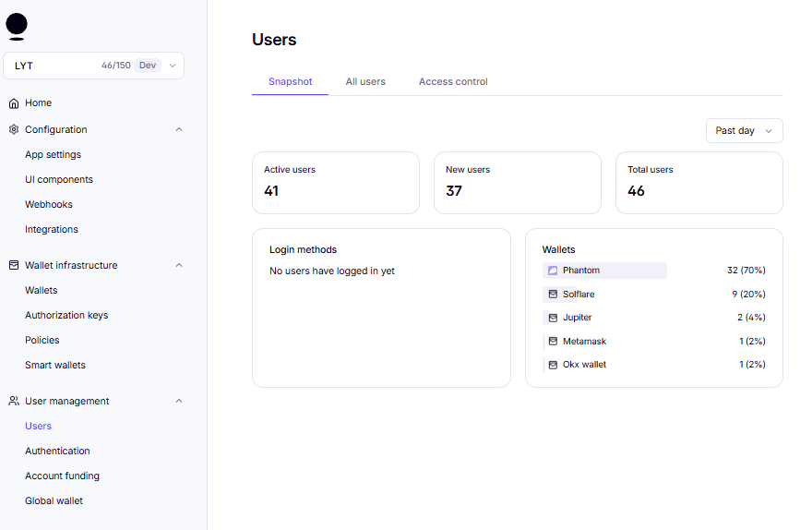Click the Home house icon
812x530 pixels.
[14, 103]
